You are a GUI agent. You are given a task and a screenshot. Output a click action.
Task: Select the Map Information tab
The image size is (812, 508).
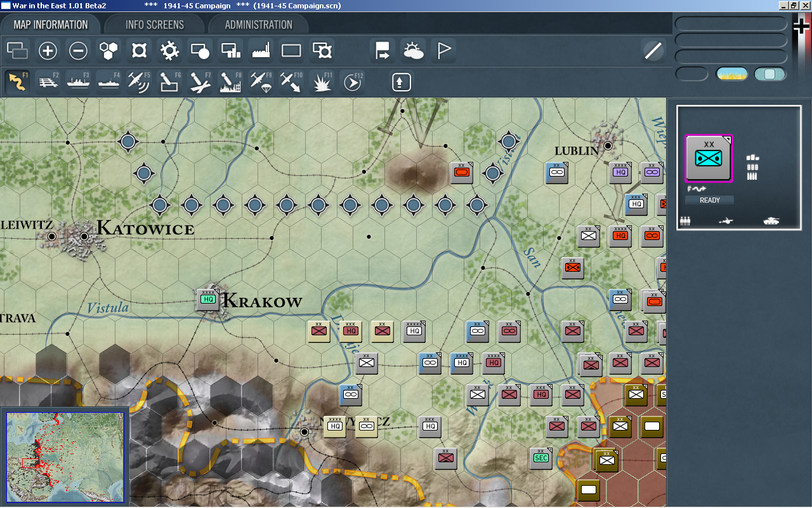click(51, 25)
